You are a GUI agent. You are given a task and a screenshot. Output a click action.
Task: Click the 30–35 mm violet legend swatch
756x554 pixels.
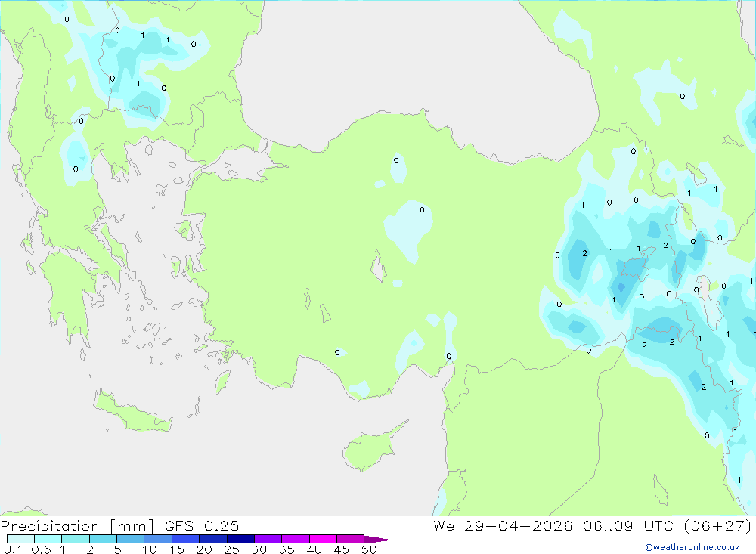pyautogui.click(x=268, y=539)
